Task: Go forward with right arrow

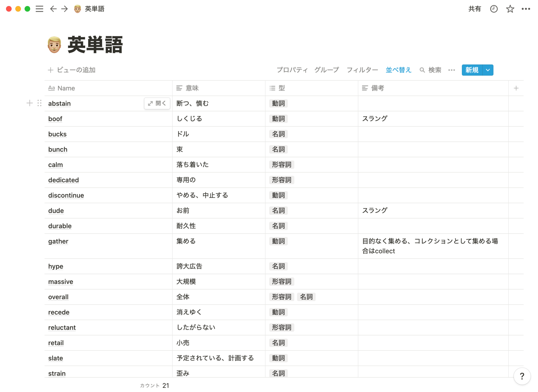Action: tap(64, 9)
